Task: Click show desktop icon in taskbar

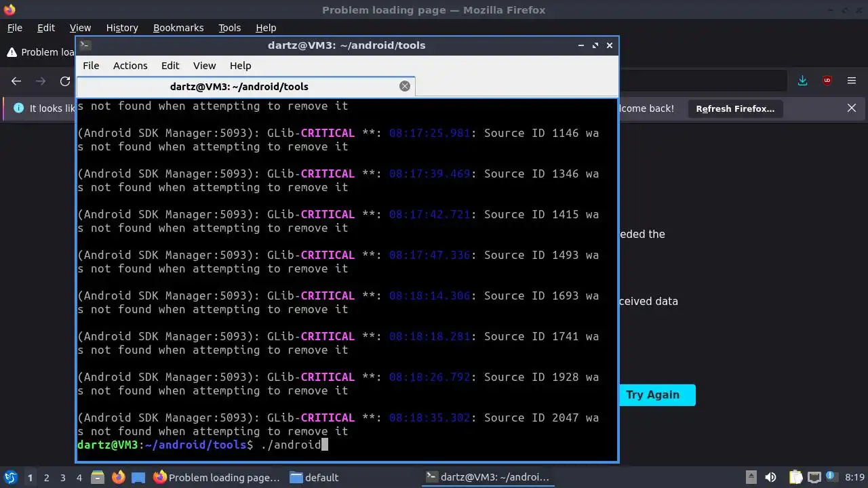Action: coord(138,477)
